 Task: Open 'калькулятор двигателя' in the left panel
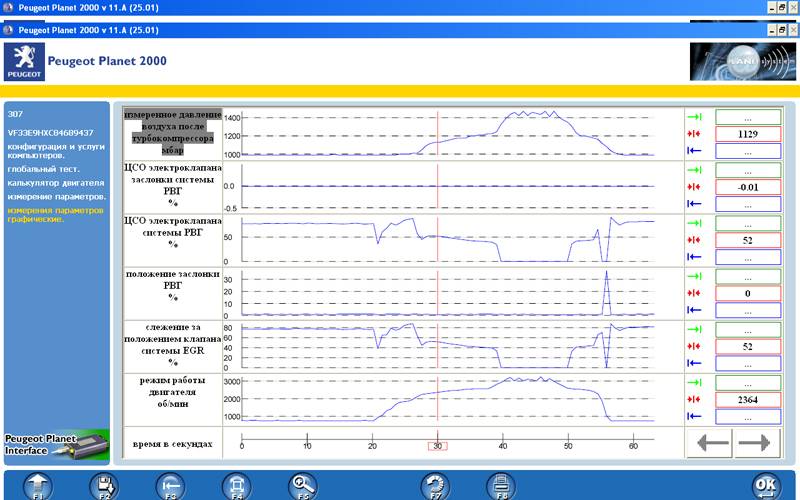pos(55,183)
